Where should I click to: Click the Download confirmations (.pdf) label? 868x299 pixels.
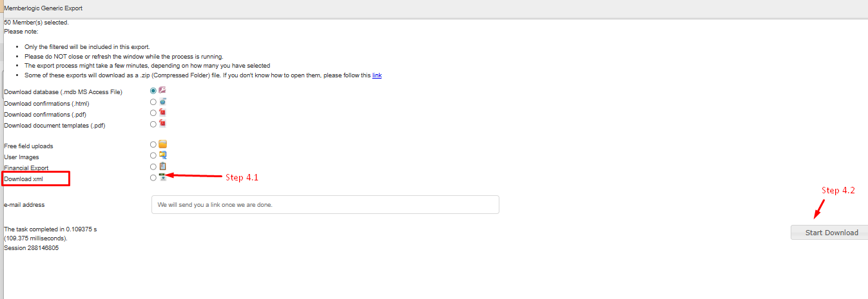pyautogui.click(x=45, y=115)
